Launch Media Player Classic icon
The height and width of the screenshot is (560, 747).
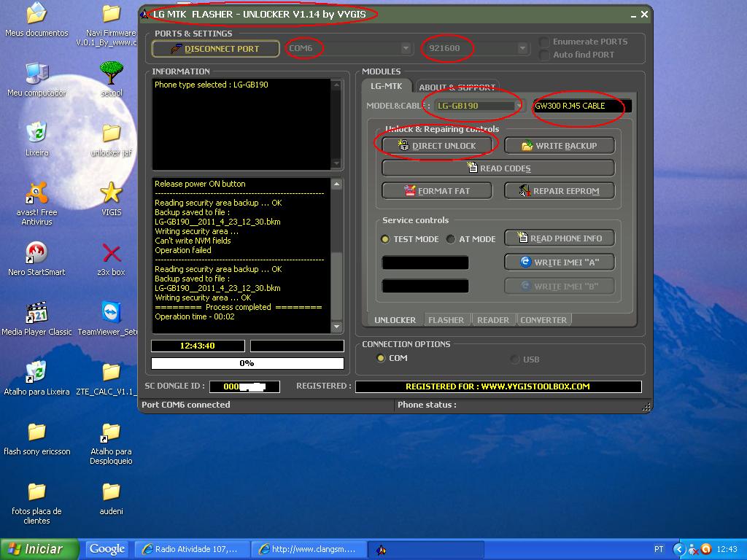[x=36, y=319]
